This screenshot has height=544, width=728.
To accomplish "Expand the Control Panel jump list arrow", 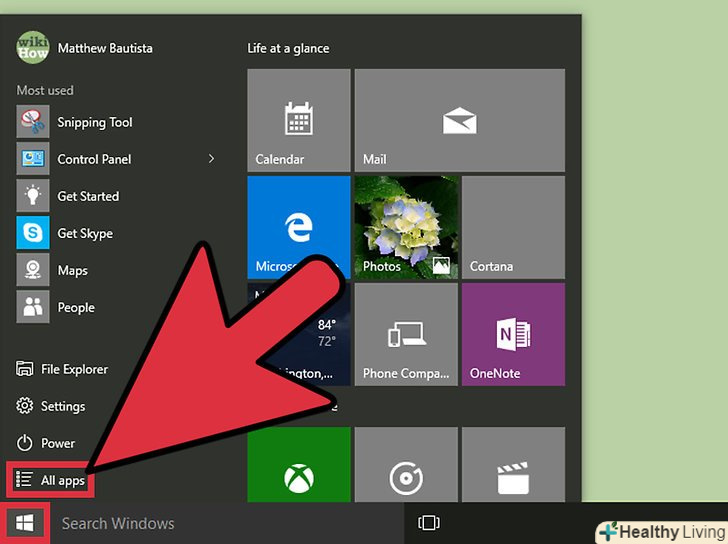I will pyautogui.click(x=212, y=159).
